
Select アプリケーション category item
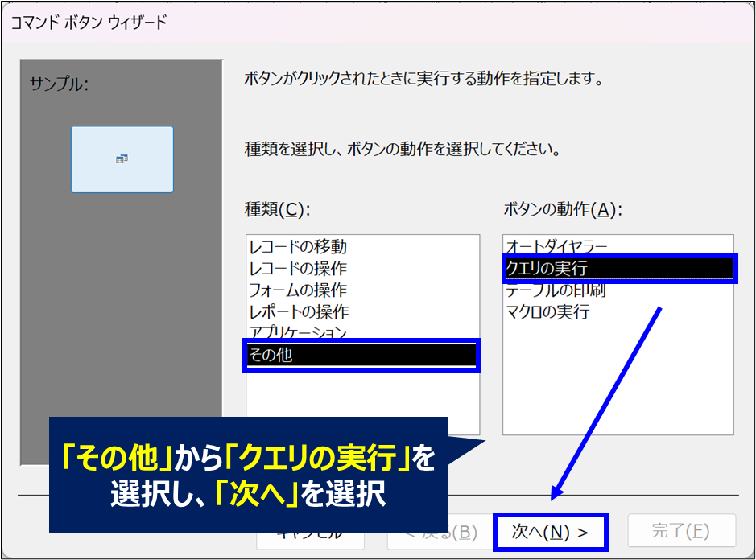(x=298, y=332)
